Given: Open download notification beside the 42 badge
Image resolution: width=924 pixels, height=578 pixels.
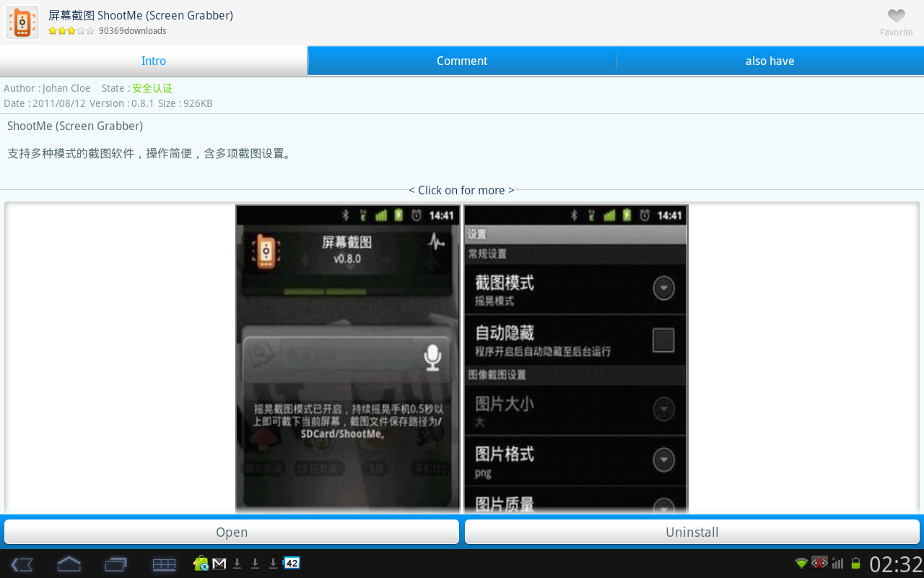Looking at the screenshot, I should coord(273,563).
